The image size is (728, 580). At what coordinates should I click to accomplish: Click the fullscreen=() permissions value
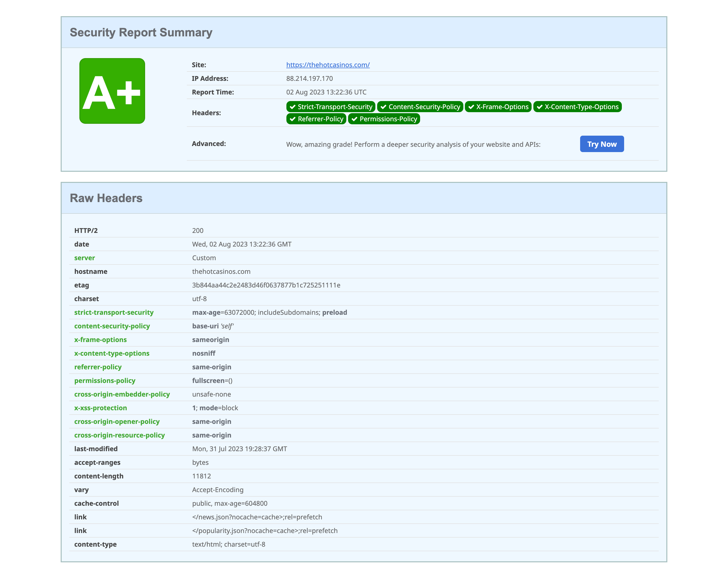pyautogui.click(x=212, y=381)
